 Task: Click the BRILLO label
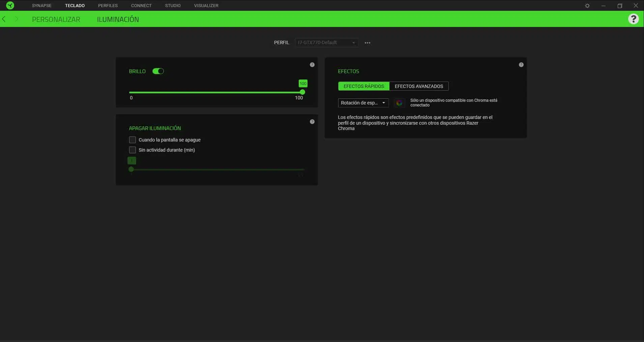pyautogui.click(x=137, y=71)
